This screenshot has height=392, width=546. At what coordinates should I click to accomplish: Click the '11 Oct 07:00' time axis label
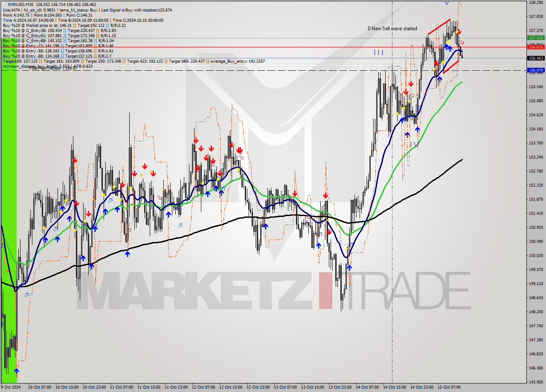coord(122,387)
